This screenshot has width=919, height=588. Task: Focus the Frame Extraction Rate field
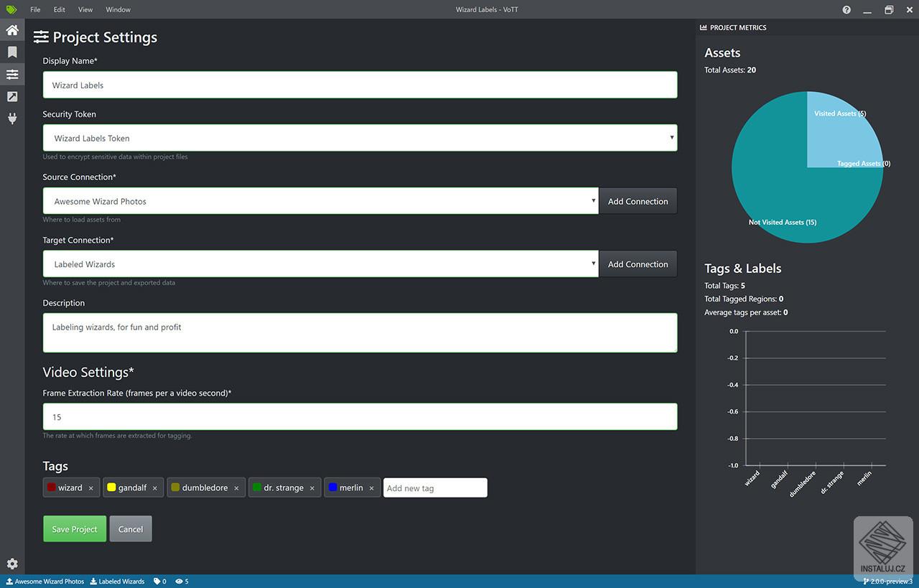click(360, 416)
